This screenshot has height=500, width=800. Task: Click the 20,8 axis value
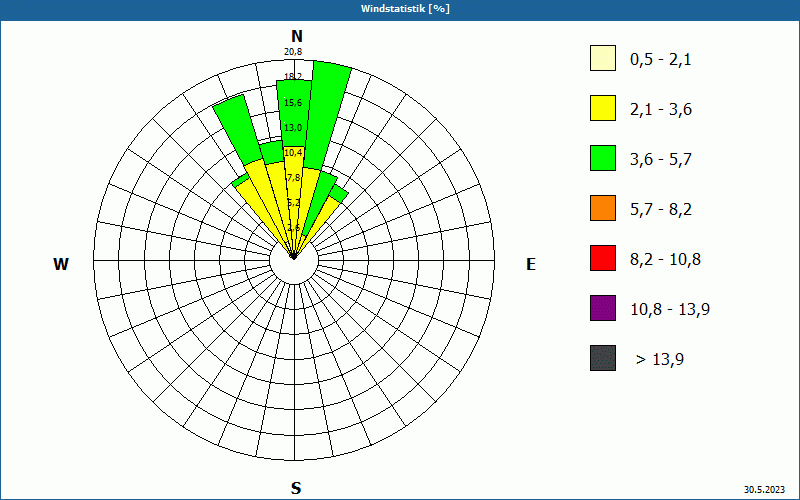(293, 52)
